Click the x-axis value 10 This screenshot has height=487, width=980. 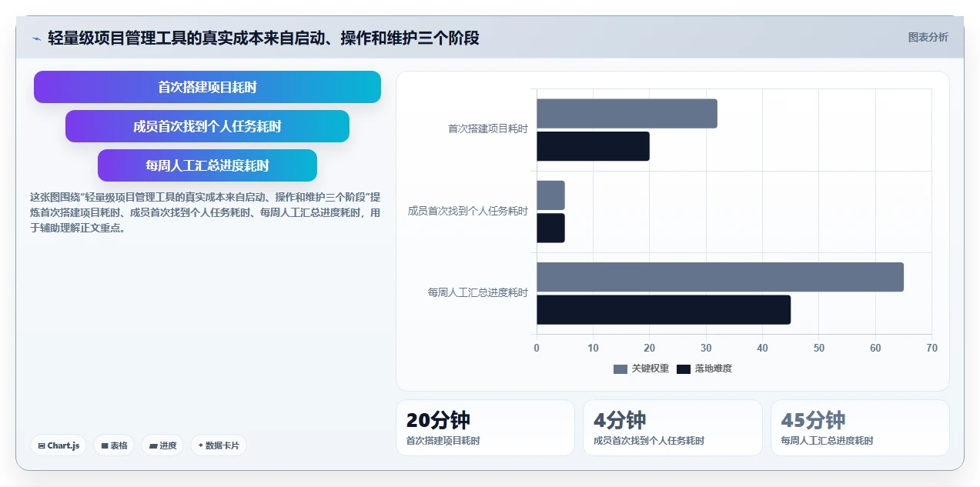[x=593, y=348]
